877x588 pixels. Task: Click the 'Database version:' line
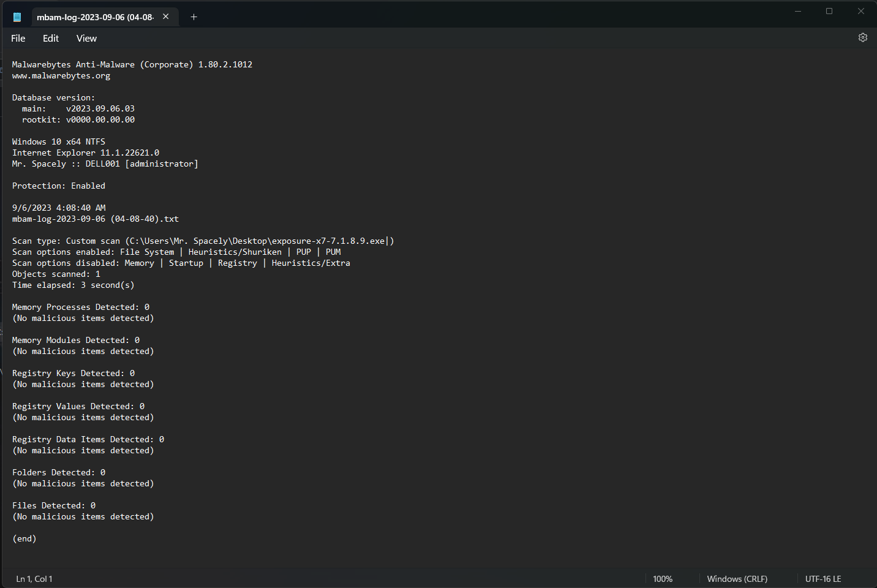(x=54, y=97)
